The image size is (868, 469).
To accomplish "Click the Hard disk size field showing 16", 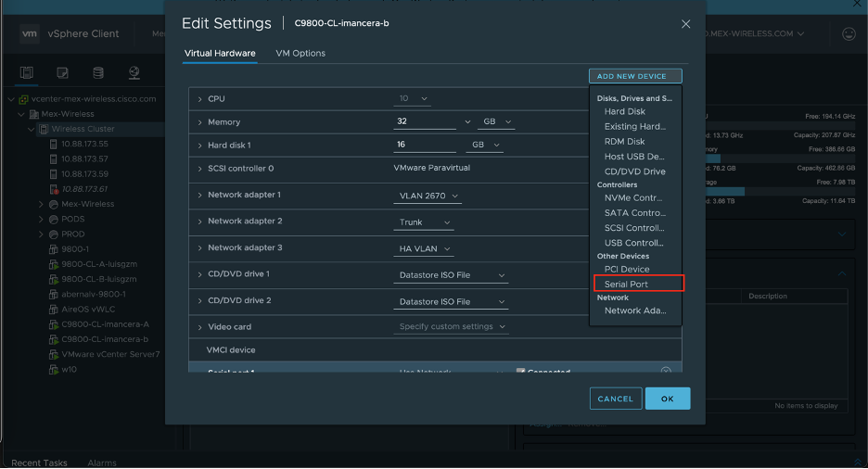I will 425,145.
